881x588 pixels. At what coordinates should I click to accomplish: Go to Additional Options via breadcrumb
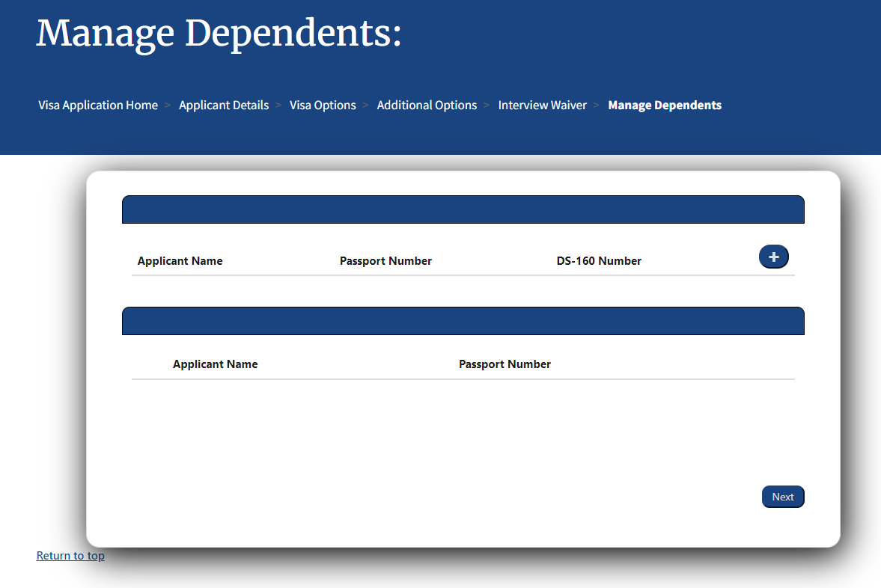(427, 105)
